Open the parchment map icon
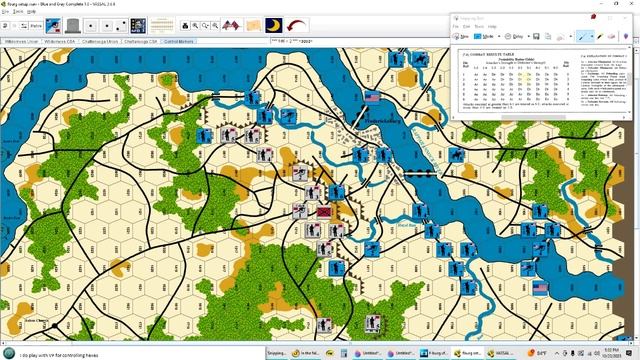Image resolution: width=640 pixels, height=360 pixels. (253, 26)
